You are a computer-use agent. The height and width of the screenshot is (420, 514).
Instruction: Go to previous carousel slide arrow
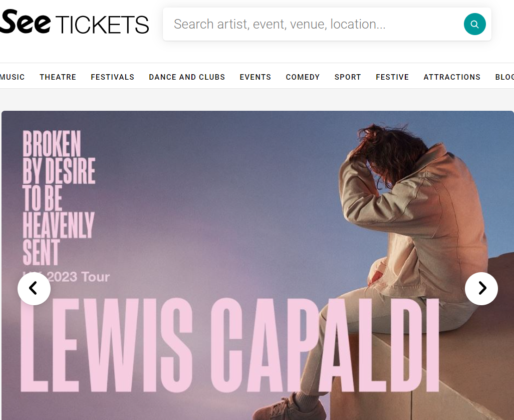[34, 289]
